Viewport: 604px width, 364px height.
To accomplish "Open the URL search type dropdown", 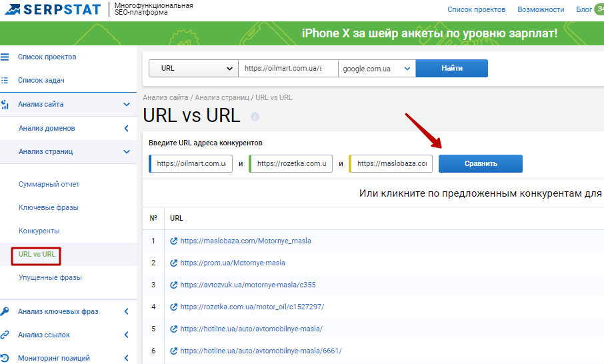I will pos(193,68).
